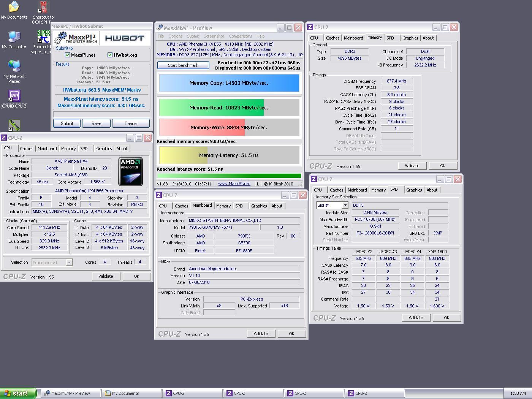Click Validate in CPU-Z SPD window
532x399 pixels.
click(x=416, y=318)
